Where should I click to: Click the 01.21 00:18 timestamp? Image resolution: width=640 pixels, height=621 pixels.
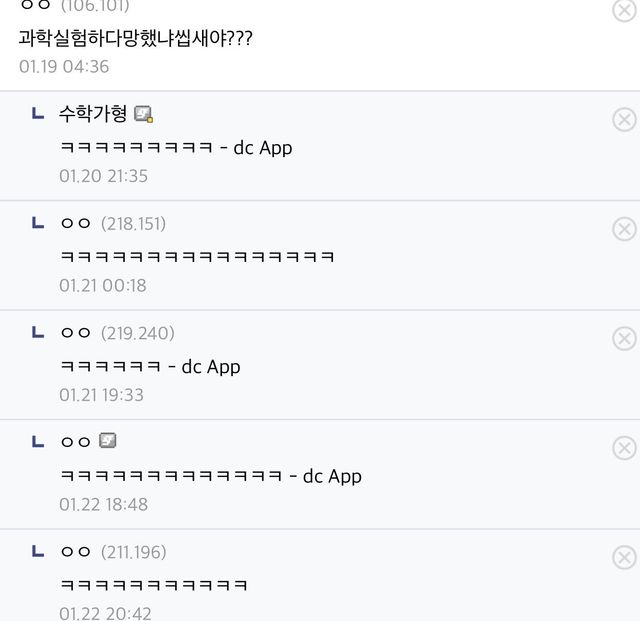103,286
